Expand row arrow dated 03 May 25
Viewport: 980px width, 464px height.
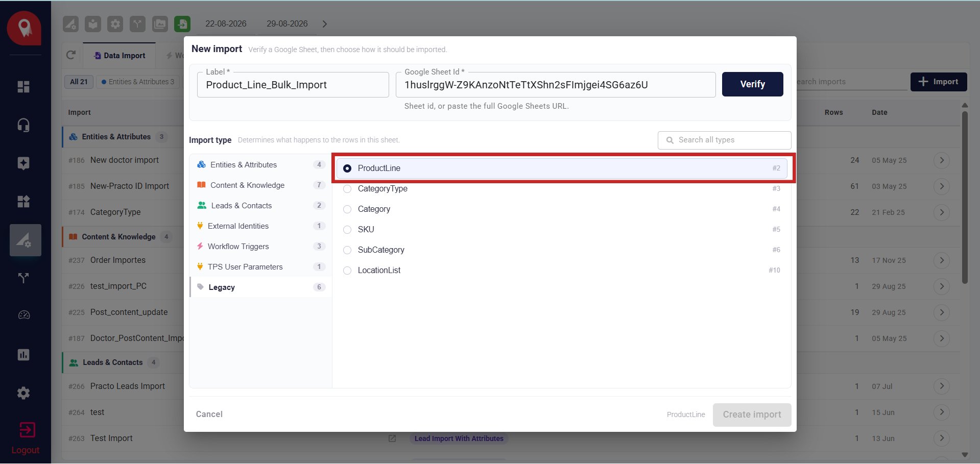click(942, 186)
